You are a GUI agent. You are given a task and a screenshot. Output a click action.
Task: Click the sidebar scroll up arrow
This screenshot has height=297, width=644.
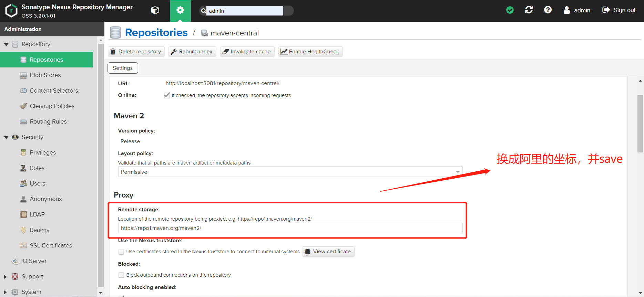[x=101, y=40]
